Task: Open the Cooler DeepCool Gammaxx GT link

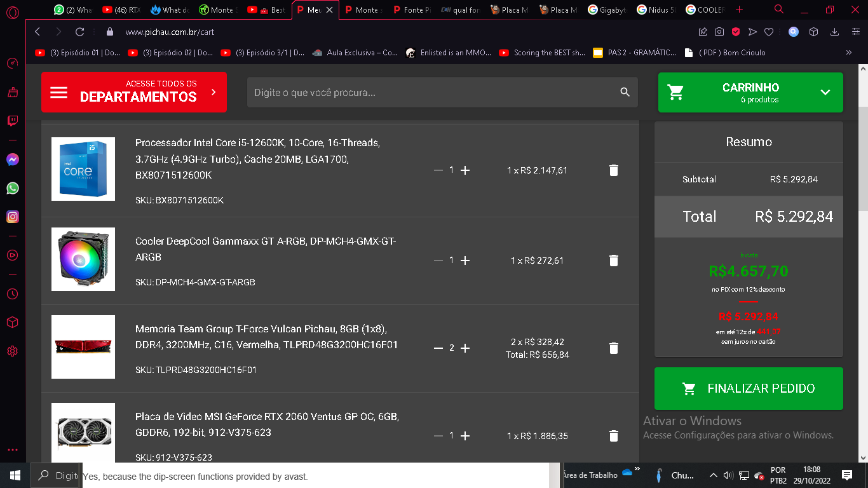Action: 266,249
